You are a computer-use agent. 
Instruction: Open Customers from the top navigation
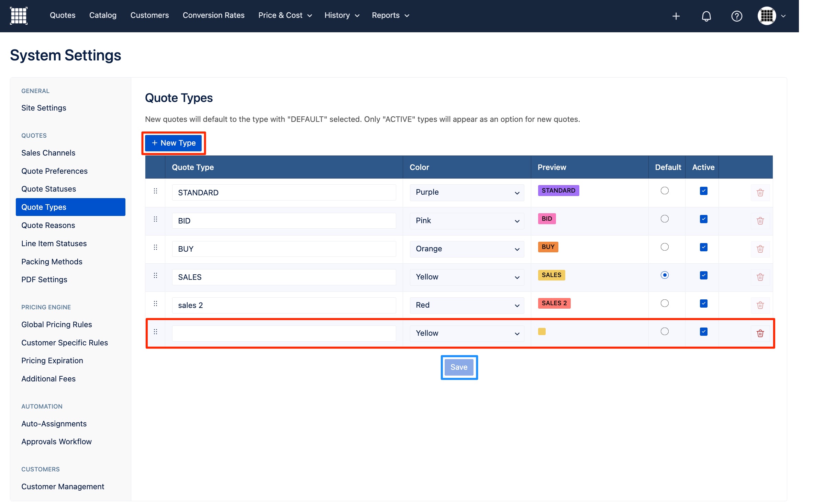click(149, 15)
